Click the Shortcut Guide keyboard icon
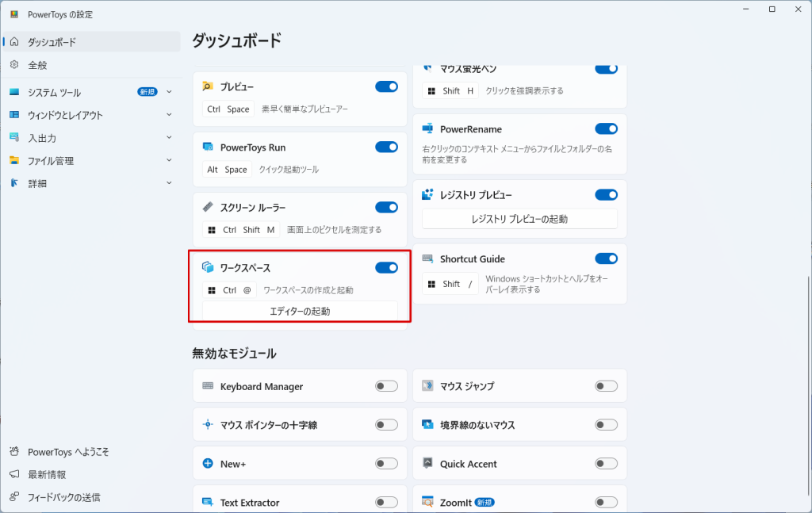This screenshot has width=812, height=513. pos(427,258)
